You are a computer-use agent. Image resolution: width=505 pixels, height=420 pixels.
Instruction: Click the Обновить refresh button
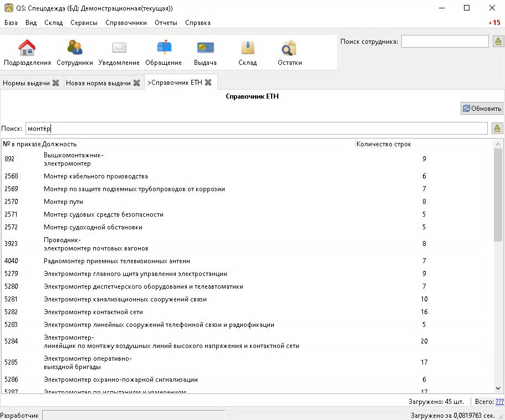(482, 109)
